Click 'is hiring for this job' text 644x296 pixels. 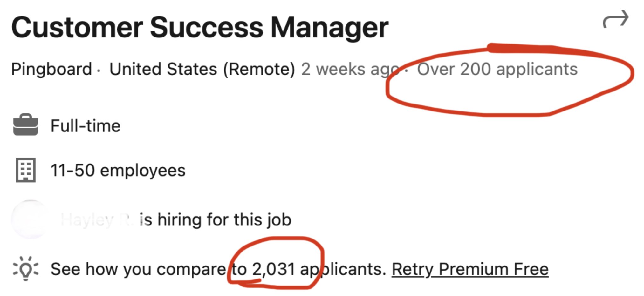216,219
